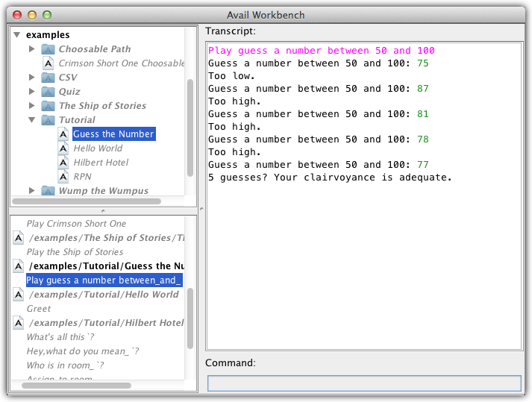Click icon beside /examples/The Ship of Stories entry
532x402 pixels.
(x=19, y=238)
